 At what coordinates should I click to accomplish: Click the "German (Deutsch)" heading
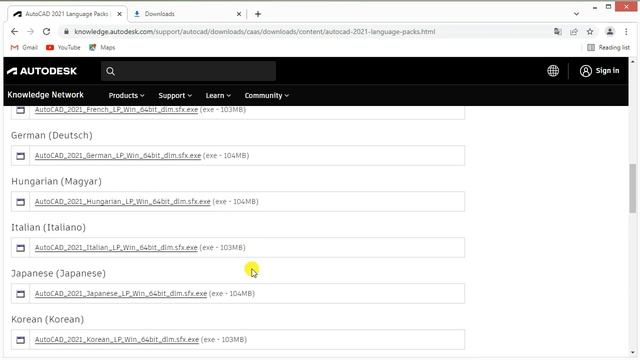(x=51, y=136)
